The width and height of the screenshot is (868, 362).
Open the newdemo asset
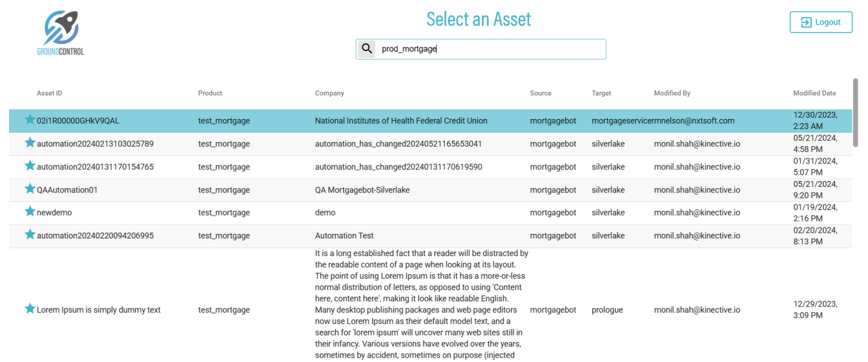click(x=54, y=213)
